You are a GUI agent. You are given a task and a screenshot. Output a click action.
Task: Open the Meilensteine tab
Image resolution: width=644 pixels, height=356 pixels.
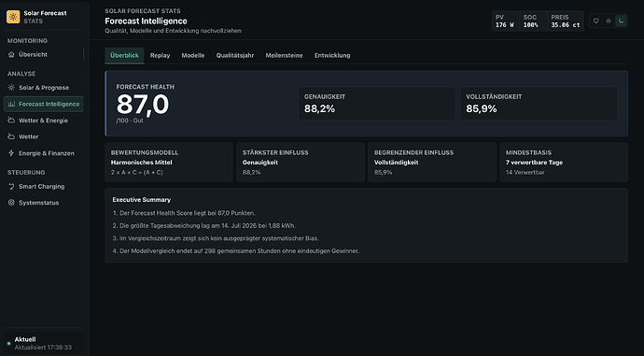[x=285, y=55]
